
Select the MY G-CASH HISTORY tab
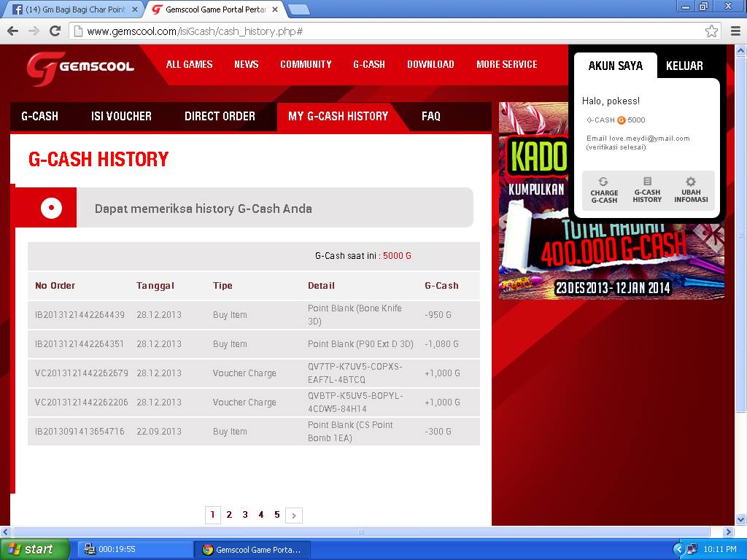pos(338,116)
